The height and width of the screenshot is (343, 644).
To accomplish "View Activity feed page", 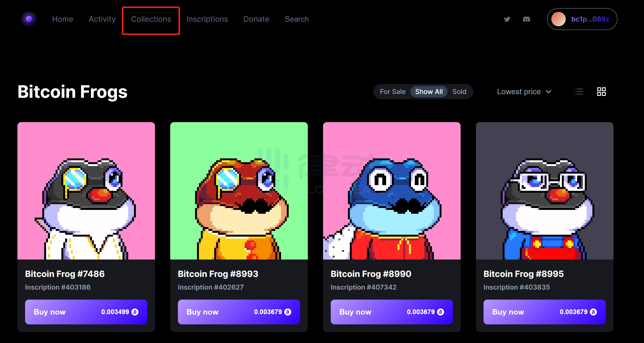I will 102,19.
